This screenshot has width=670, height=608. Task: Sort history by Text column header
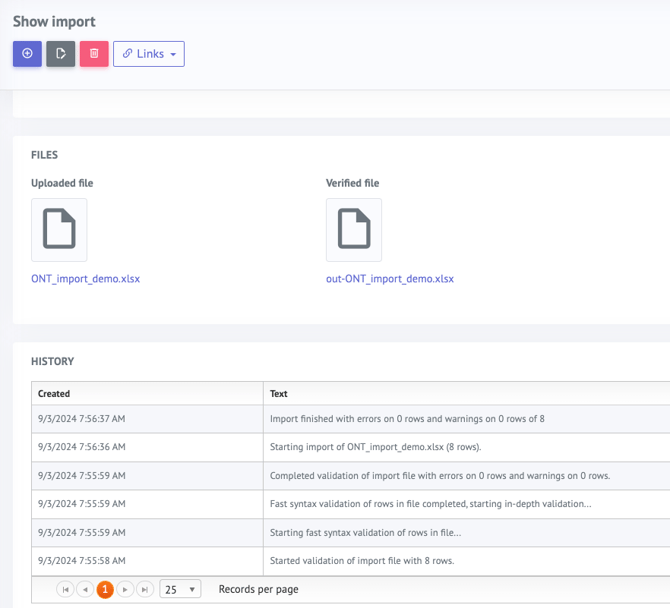tap(279, 394)
